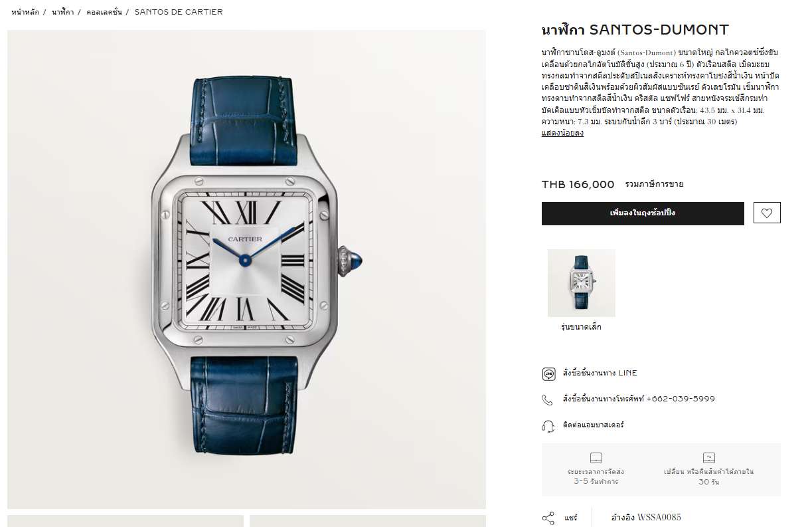812x527 pixels.
Task: Add watch to wishlist with heart icon
Action: click(x=767, y=213)
